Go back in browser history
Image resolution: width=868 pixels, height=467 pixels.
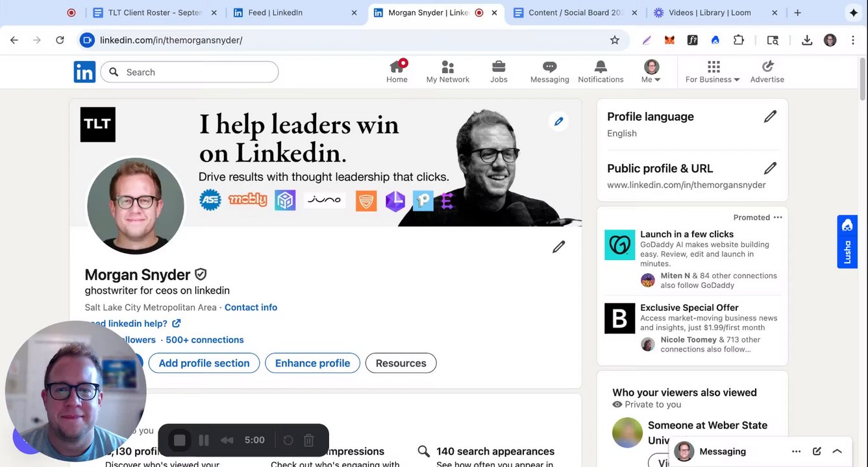[14, 40]
